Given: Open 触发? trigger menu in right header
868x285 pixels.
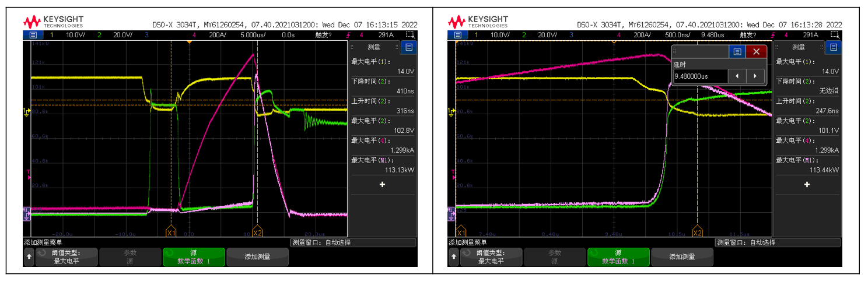Looking at the screenshot, I should [748, 35].
